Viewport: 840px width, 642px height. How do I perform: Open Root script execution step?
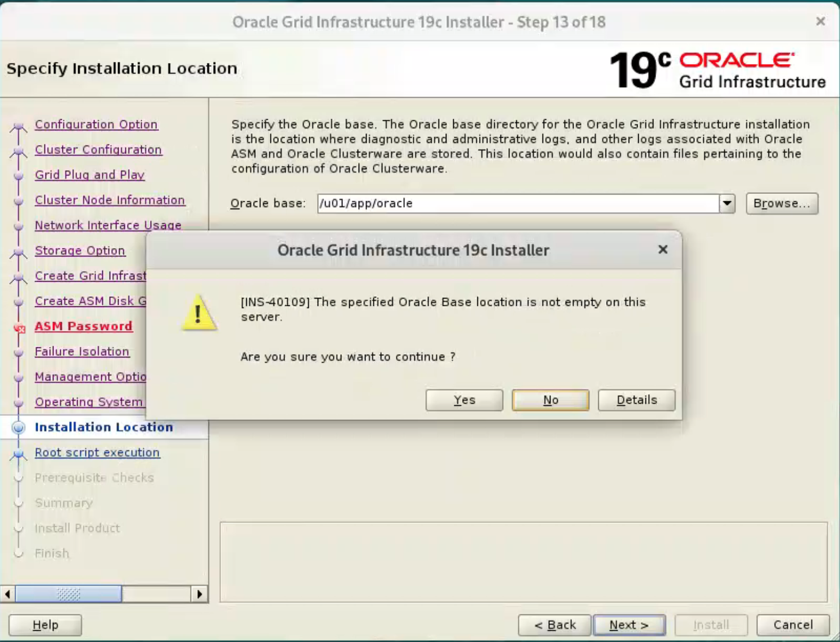click(97, 453)
